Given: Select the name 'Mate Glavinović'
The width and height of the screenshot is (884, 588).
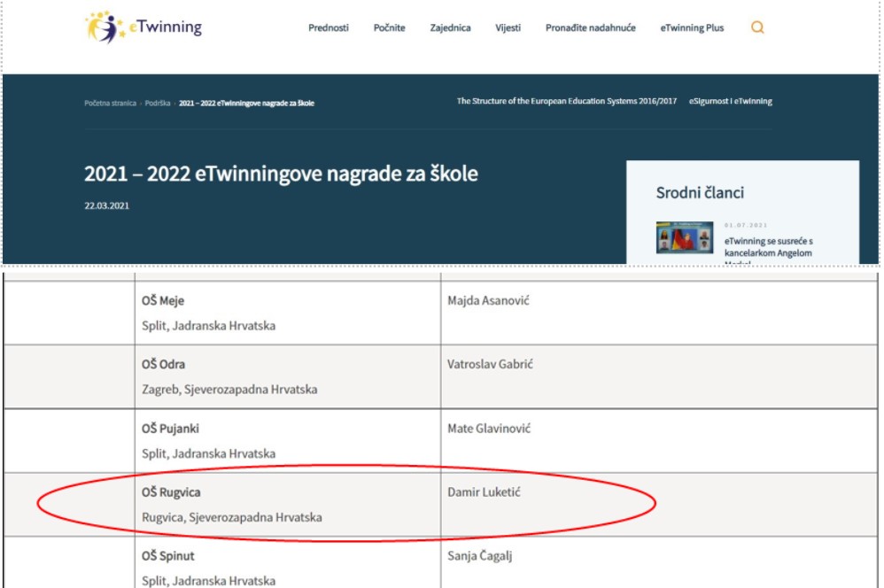Looking at the screenshot, I should 489,429.
